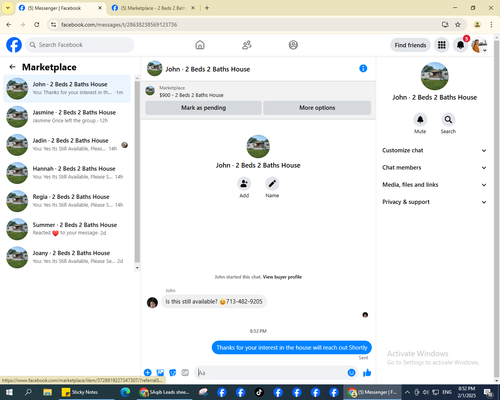Open the Joany - 2 Beds 2 Baths conversation
Viewport: 500px width, 400px height.
(x=67, y=257)
